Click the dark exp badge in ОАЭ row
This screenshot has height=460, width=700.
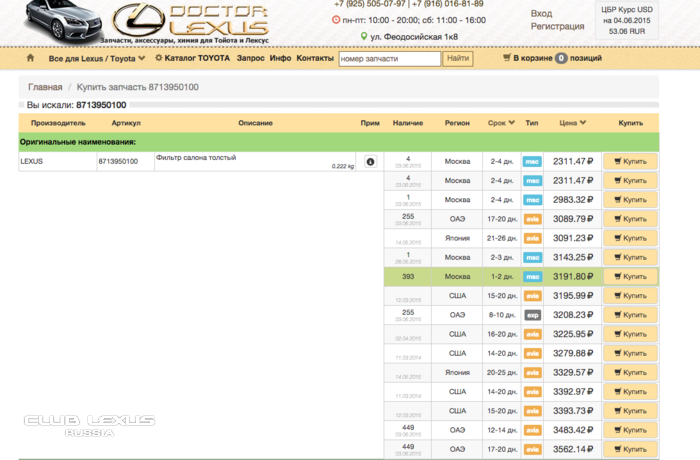[532, 314]
